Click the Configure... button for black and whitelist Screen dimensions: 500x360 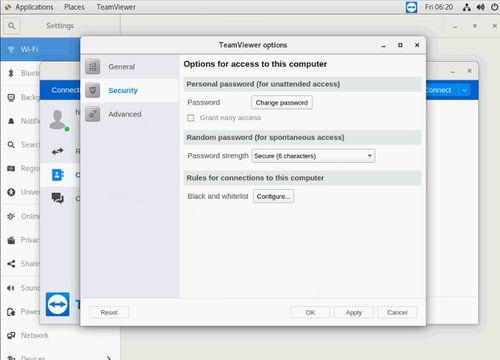click(x=273, y=196)
